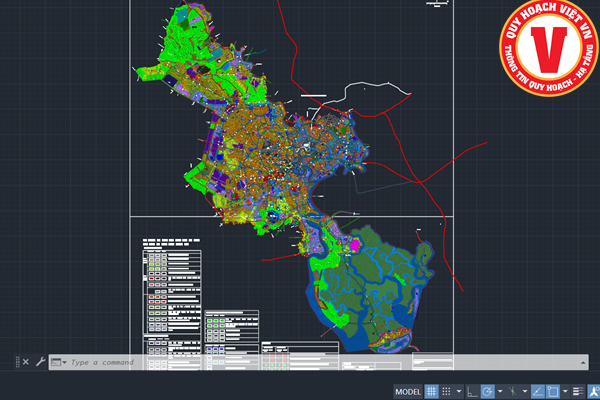
Task: Click the lineweight display icon
Action: click(x=577, y=391)
